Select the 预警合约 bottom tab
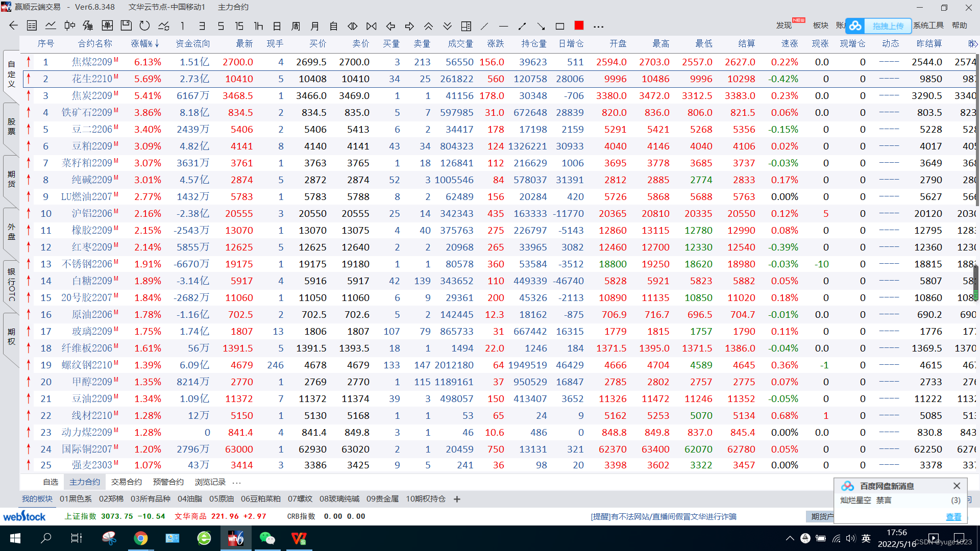Image resolution: width=980 pixels, height=551 pixels. click(x=168, y=482)
